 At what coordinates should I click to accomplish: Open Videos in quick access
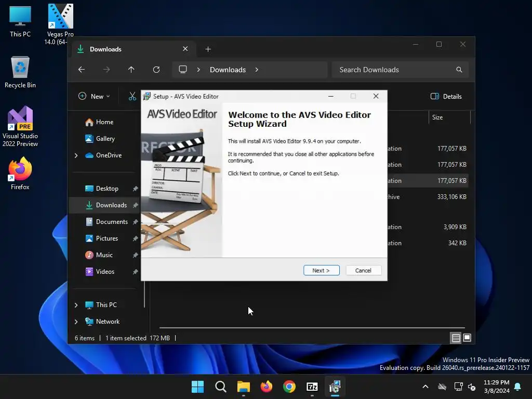[x=105, y=272]
